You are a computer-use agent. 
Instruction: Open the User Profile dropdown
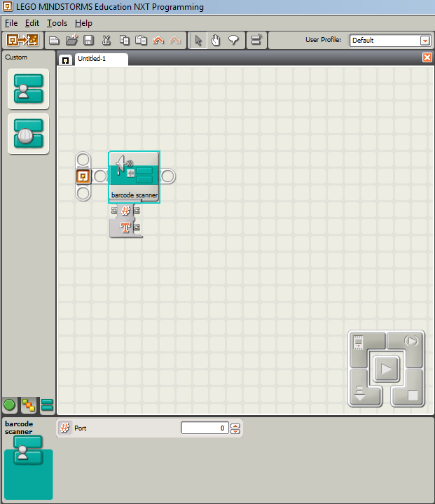(x=425, y=41)
